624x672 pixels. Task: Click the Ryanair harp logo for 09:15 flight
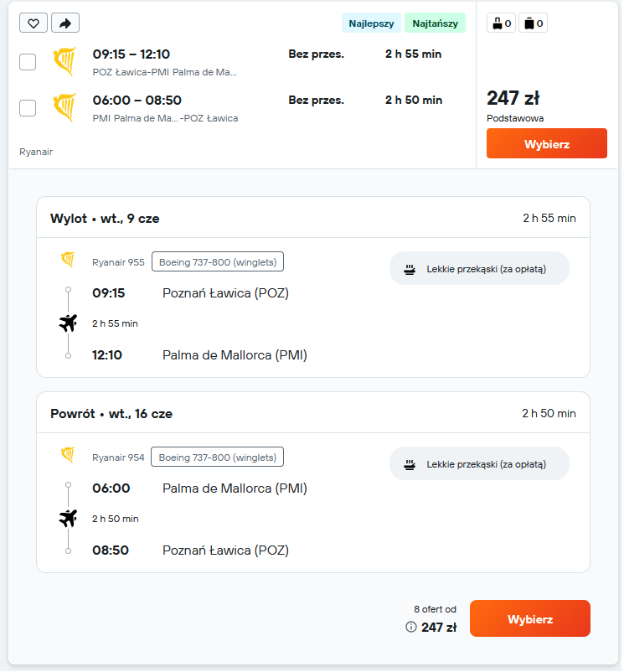(x=64, y=61)
